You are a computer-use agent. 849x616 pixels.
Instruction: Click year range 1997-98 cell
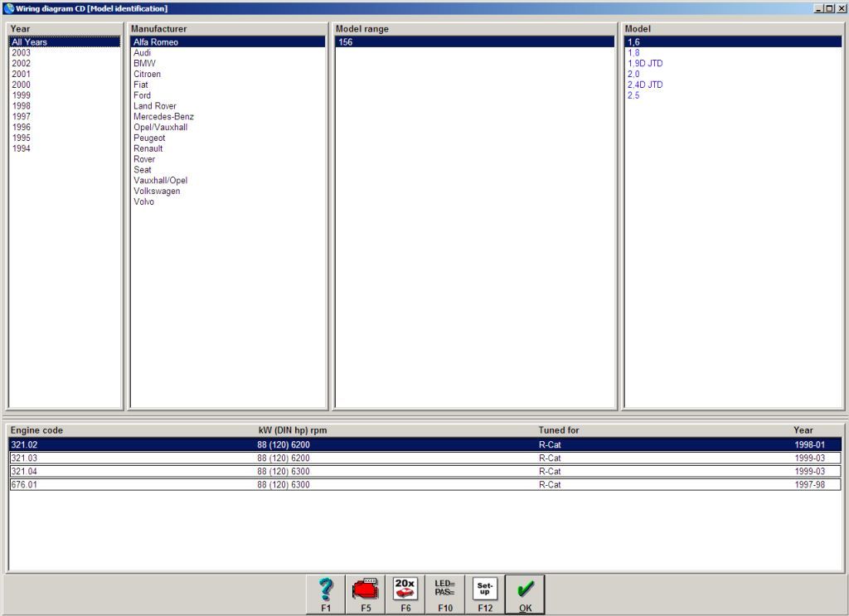tap(809, 484)
